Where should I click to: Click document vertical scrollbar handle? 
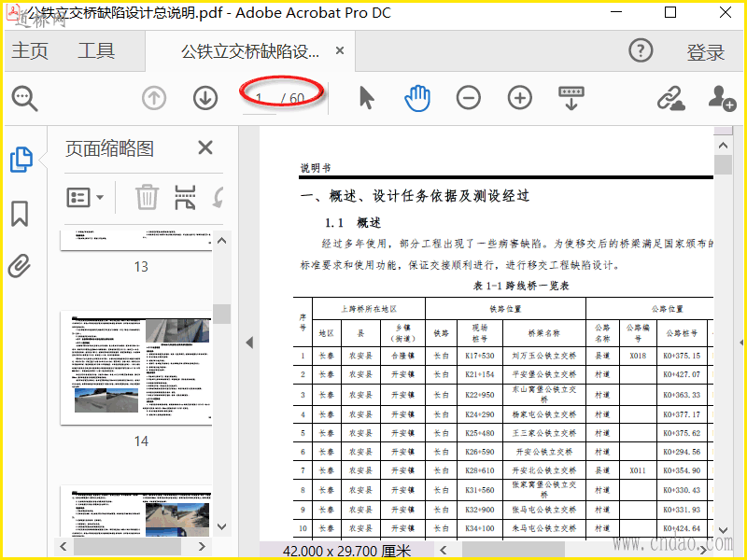[x=723, y=165]
